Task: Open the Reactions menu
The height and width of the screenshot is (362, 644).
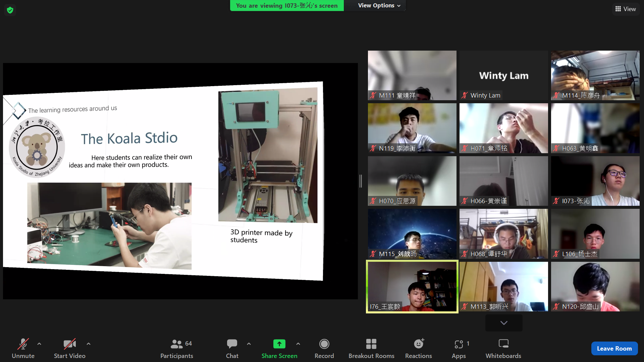Action: pyautogui.click(x=418, y=349)
